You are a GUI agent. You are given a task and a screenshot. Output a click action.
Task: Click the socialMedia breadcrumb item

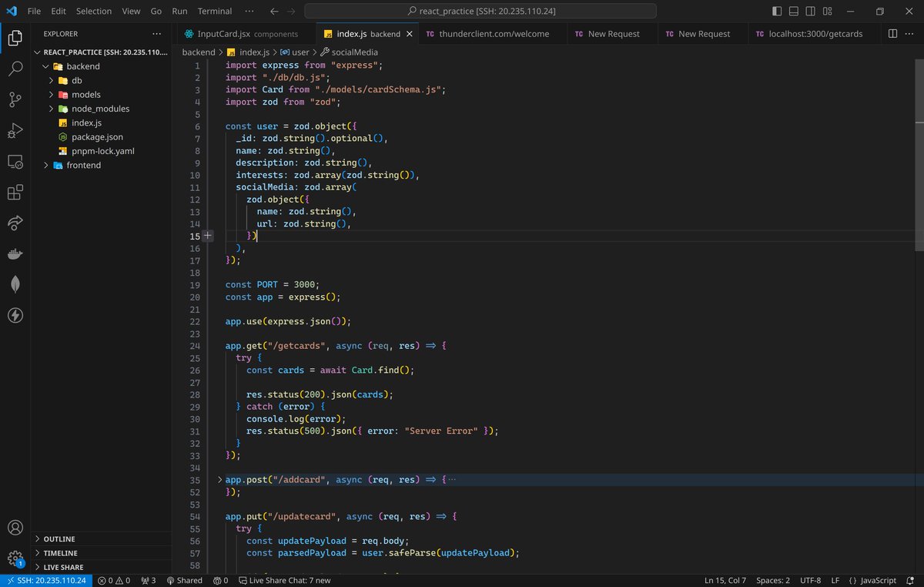(349, 52)
